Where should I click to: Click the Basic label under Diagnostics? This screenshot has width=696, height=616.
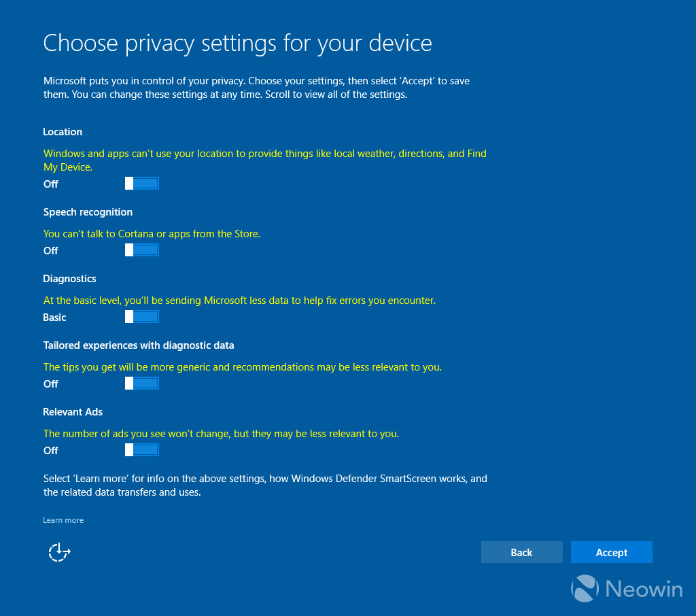[x=54, y=317]
